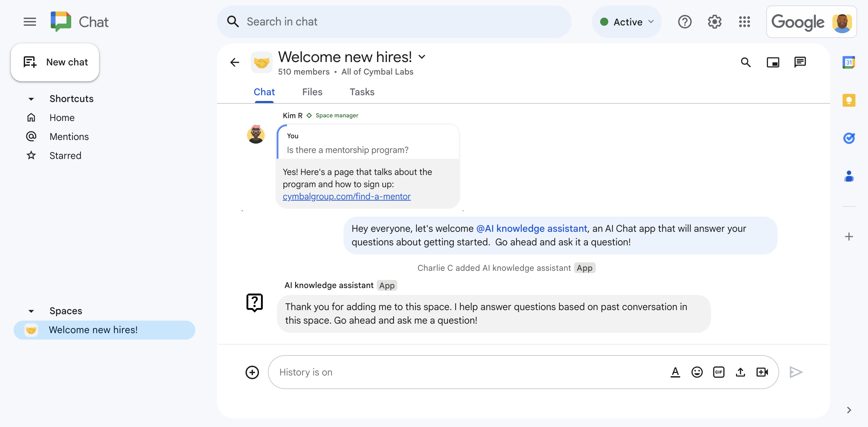The width and height of the screenshot is (868, 427).
Task: Click the add attachment upload icon
Action: coord(741,372)
